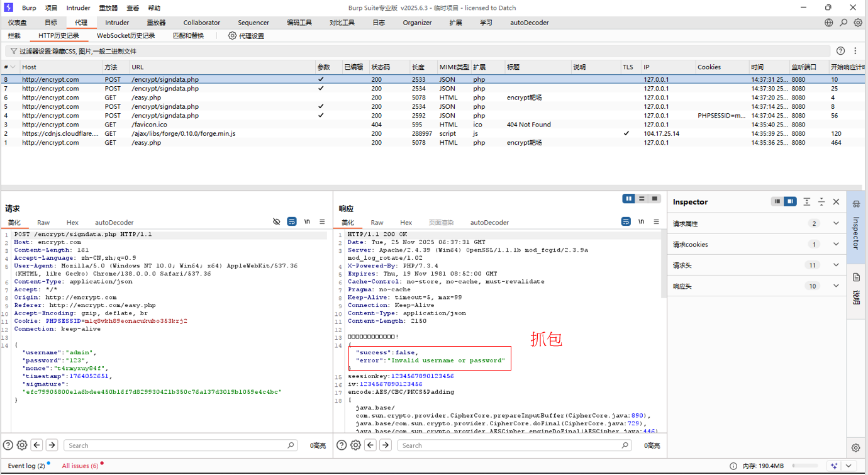This screenshot has height=475, width=868.
Task: Click the AI sparkle icon in status bar
Action: 834,466
